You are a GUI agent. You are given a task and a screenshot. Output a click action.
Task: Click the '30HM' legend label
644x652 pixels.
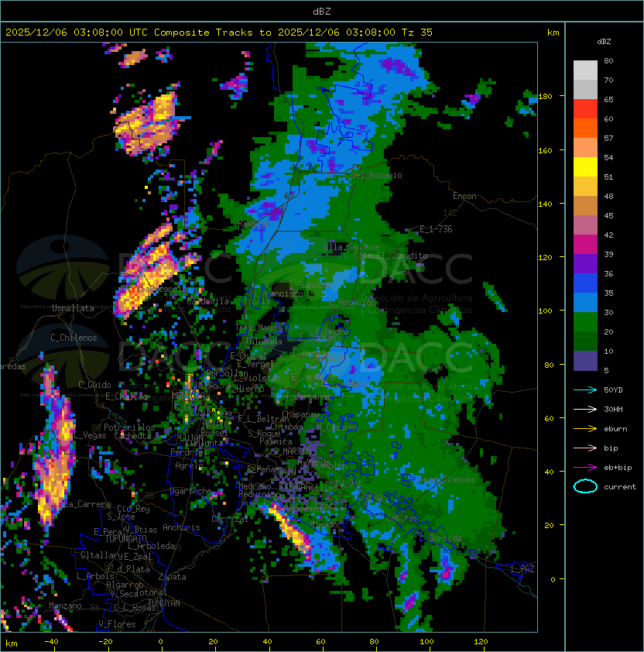[x=613, y=409]
